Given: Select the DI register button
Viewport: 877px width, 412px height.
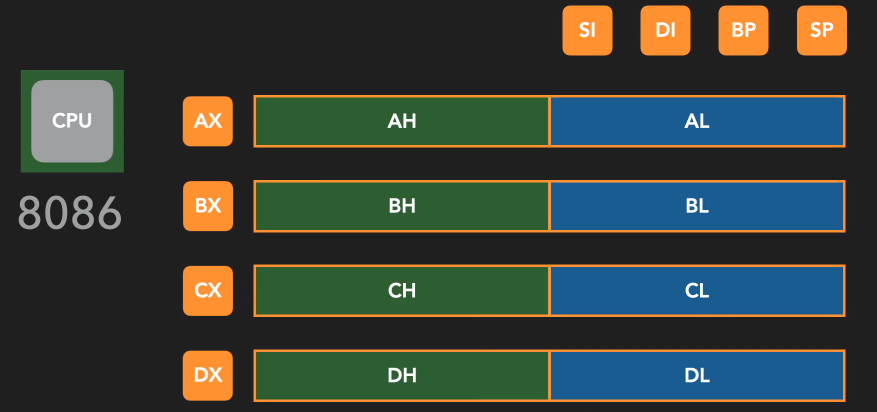Looking at the screenshot, I should tap(665, 30).
